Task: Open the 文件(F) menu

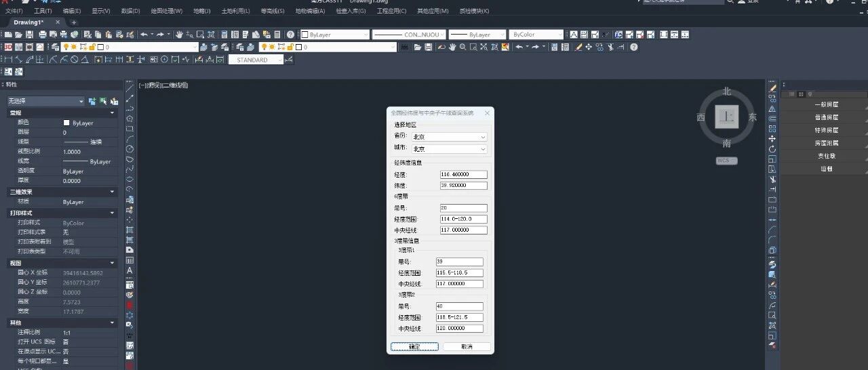Action: coord(14,12)
